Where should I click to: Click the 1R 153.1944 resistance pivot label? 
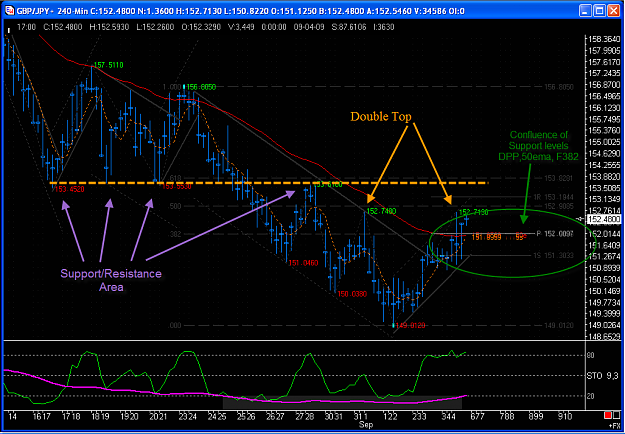point(554,197)
